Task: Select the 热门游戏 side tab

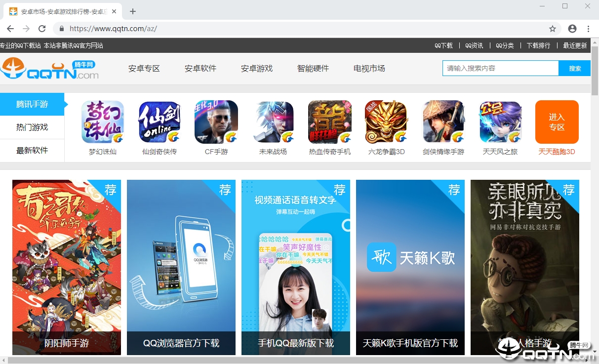Action: pos(32,127)
